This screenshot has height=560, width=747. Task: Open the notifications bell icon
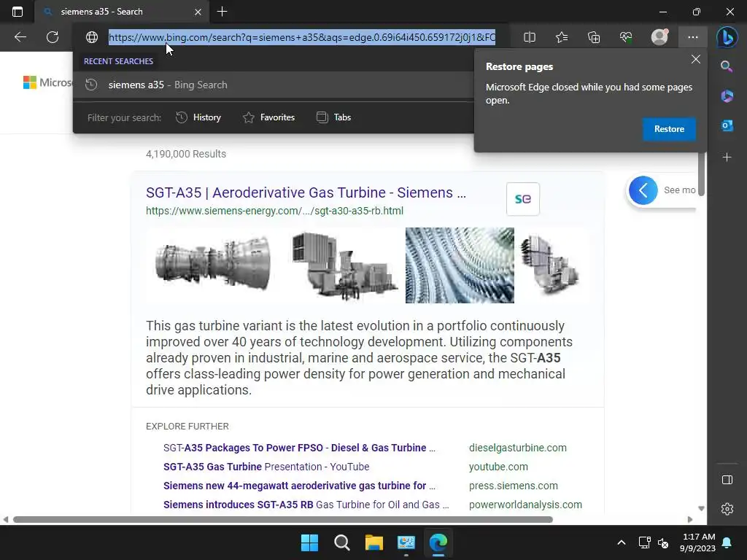coord(727,542)
